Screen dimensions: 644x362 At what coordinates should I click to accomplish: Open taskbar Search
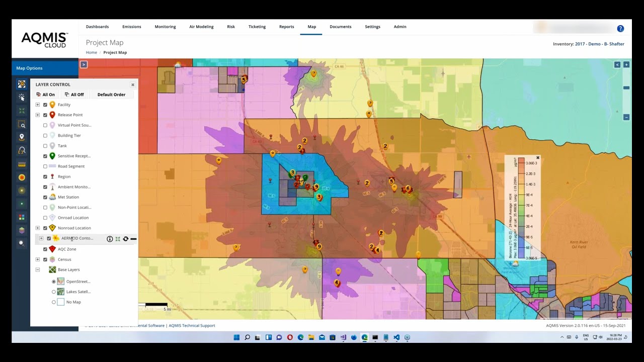click(x=247, y=337)
